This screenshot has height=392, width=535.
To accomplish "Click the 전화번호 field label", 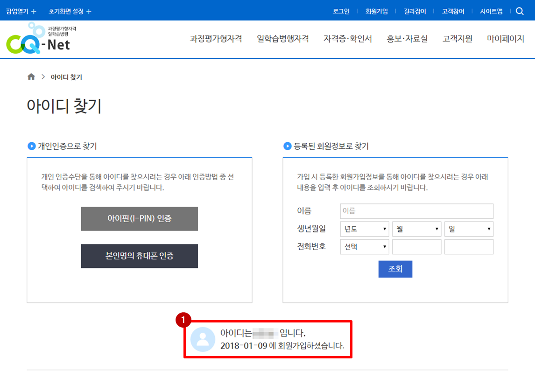I will [x=311, y=246].
